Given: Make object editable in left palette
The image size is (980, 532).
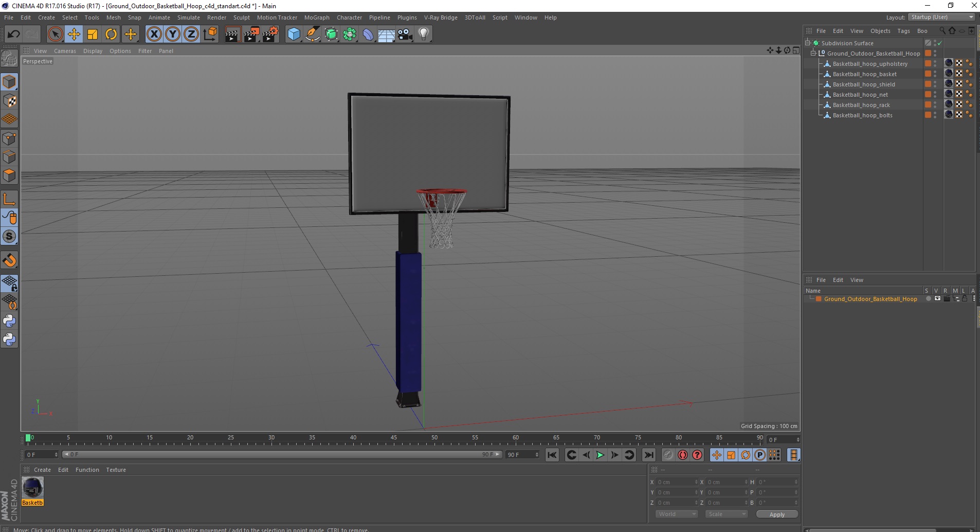Looking at the screenshot, I should [x=9, y=59].
